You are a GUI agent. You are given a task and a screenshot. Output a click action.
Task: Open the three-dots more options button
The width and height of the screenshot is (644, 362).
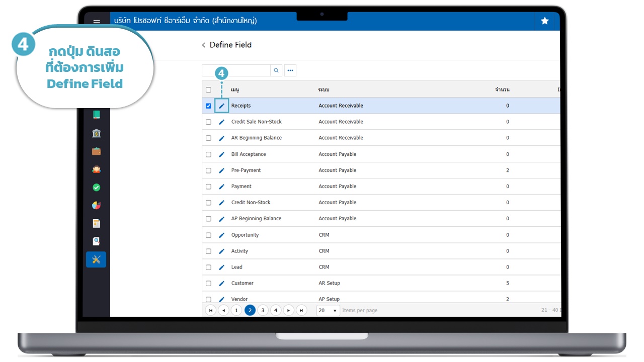pyautogui.click(x=290, y=70)
